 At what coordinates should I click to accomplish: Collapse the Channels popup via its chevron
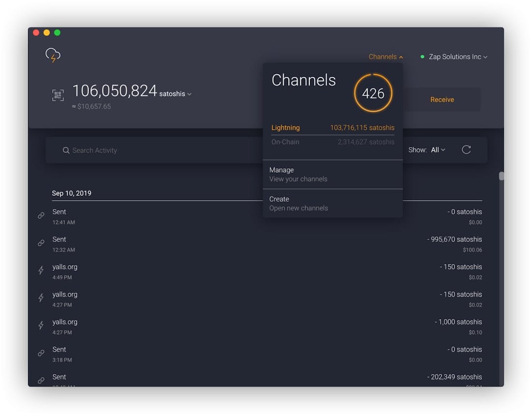point(401,57)
